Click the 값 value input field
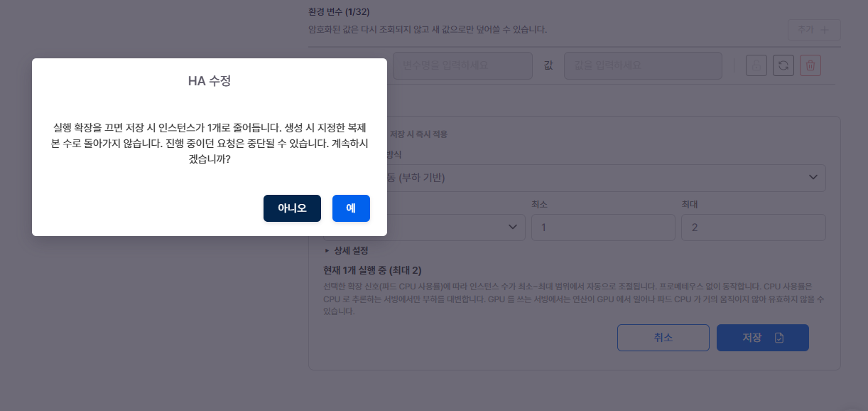This screenshot has height=411, width=868. coord(643,65)
